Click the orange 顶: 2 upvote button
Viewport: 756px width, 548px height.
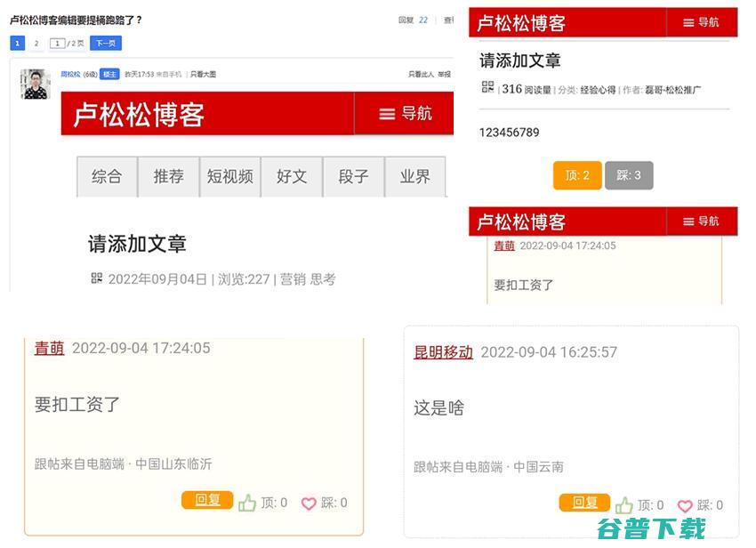(577, 175)
